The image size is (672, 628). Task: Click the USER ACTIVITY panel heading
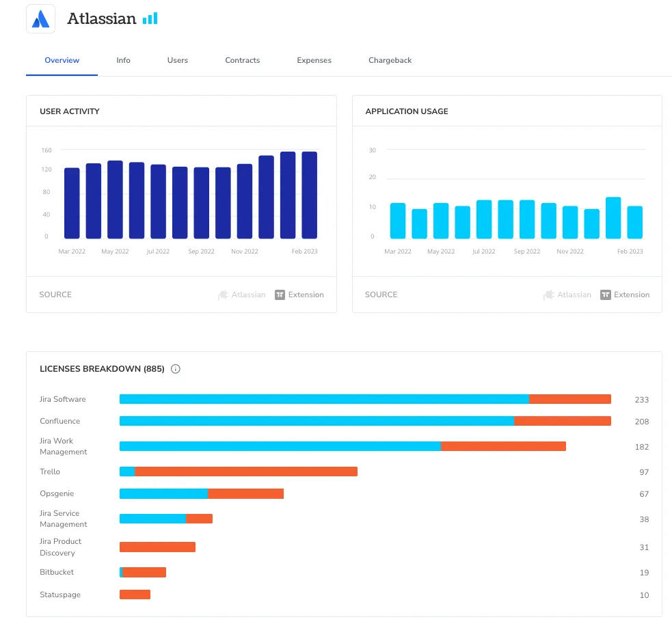tap(70, 111)
